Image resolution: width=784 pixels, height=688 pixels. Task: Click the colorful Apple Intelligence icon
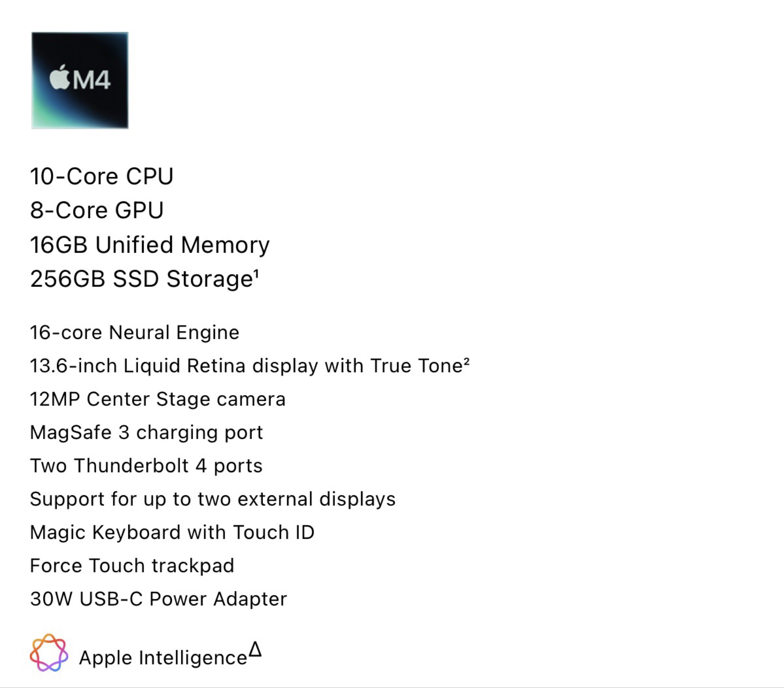[x=49, y=652]
